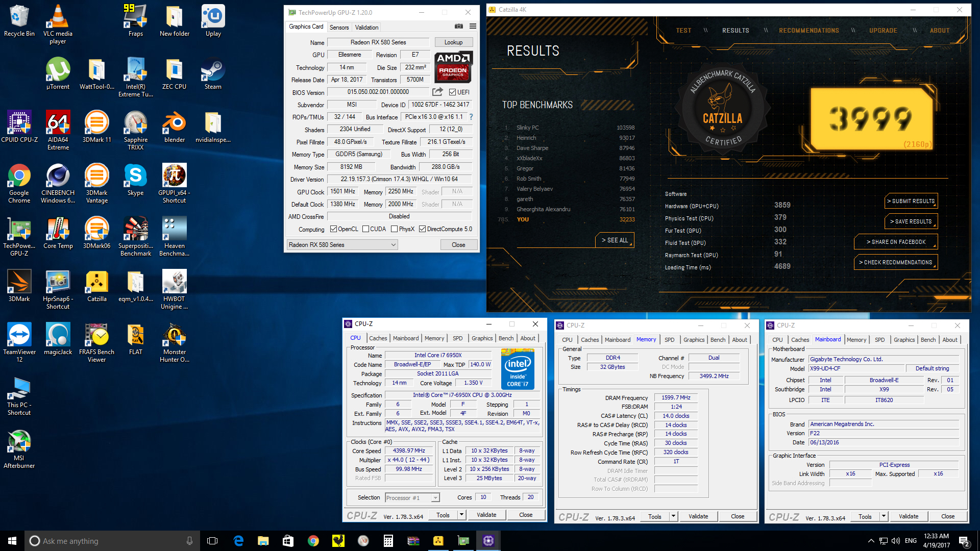Toggle the UEFI checkbox in GPU-Z
Viewport: 980px width, 551px height.
point(452,92)
